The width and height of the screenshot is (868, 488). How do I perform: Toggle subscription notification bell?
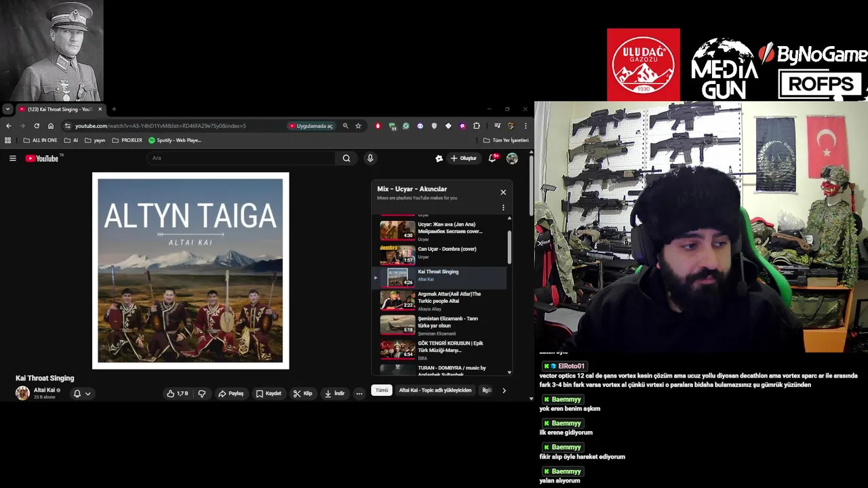click(x=77, y=393)
